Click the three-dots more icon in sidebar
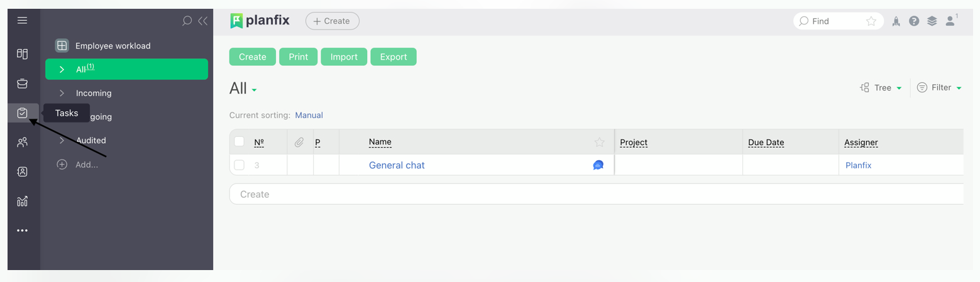 pyautogui.click(x=23, y=230)
